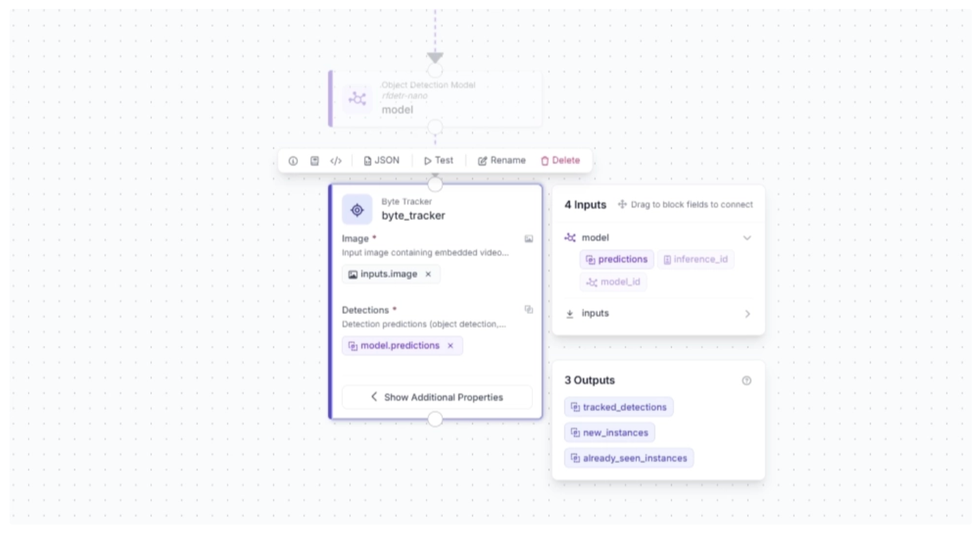980x543 pixels.
Task: Click the bottom connector of byte_tracker block
Action: click(435, 419)
